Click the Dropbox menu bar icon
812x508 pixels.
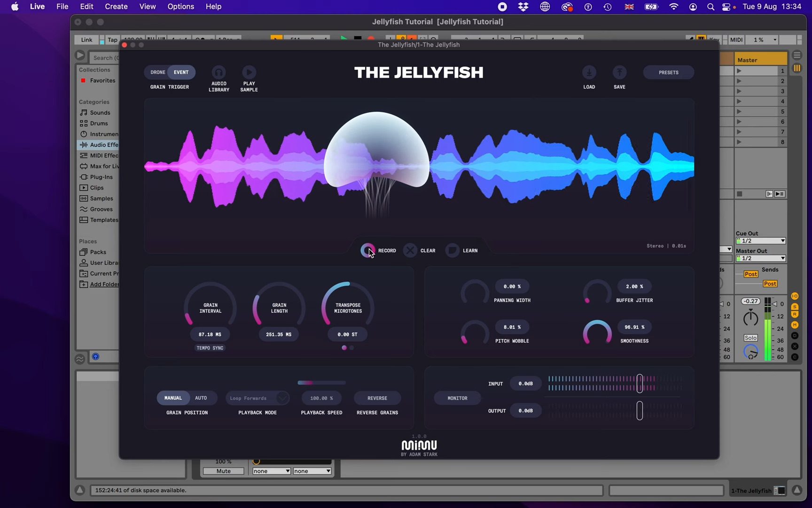(523, 7)
